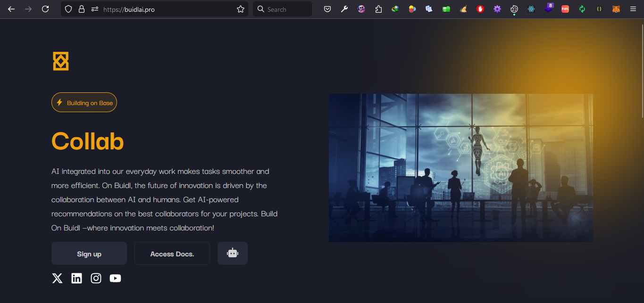The width and height of the screenshot is (644, 303).
Task: Open the Extensions puzzle piece menu
Action: 378,9
